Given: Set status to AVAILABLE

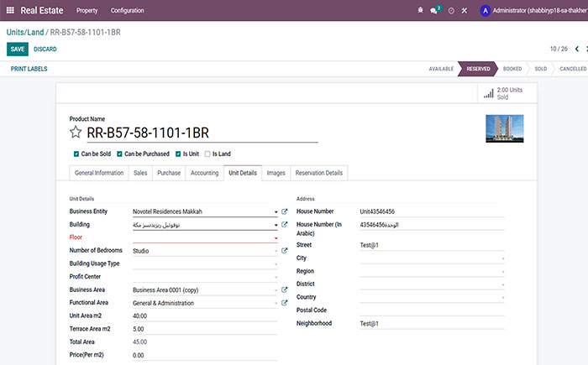Looking at the screenshot, I should (x=441, y=69).
